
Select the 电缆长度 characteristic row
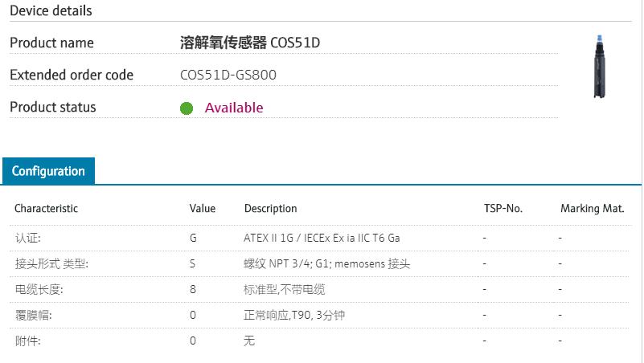coord(39,289)
